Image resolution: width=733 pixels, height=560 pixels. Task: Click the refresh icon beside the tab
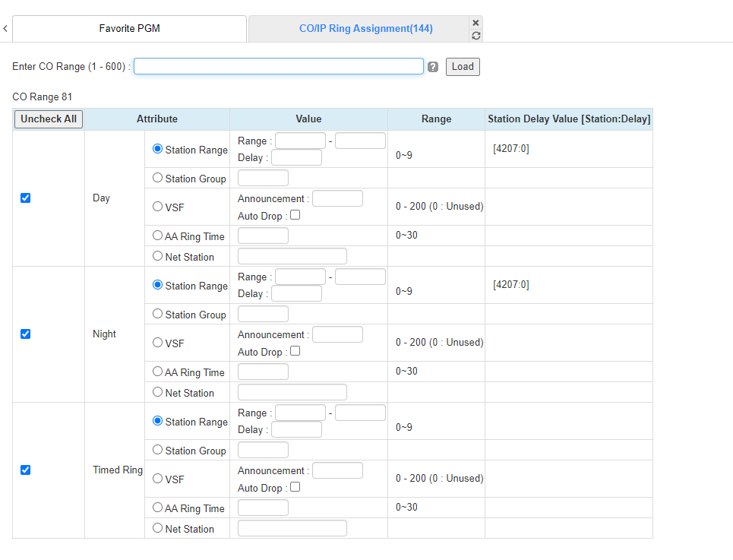tap(476, 36)
